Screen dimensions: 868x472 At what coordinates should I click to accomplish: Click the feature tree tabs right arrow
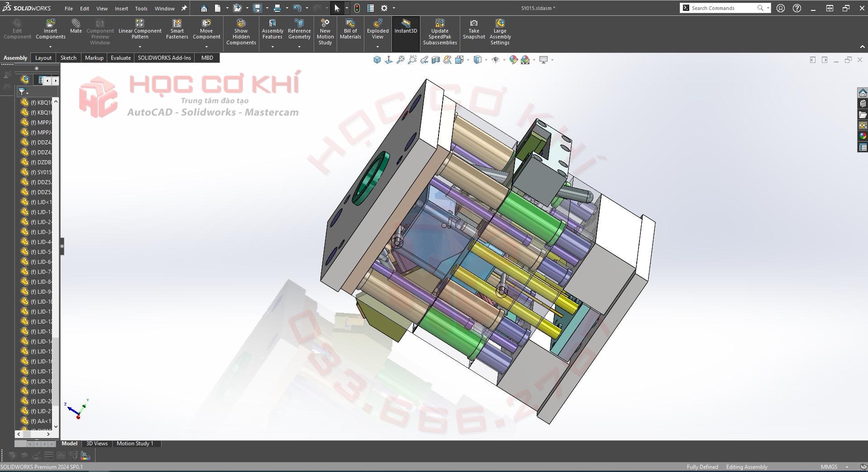click(55, 81)
